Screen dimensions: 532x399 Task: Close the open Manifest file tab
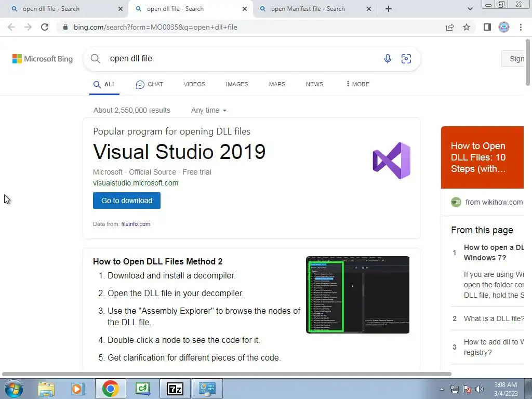tap(369, 9)
